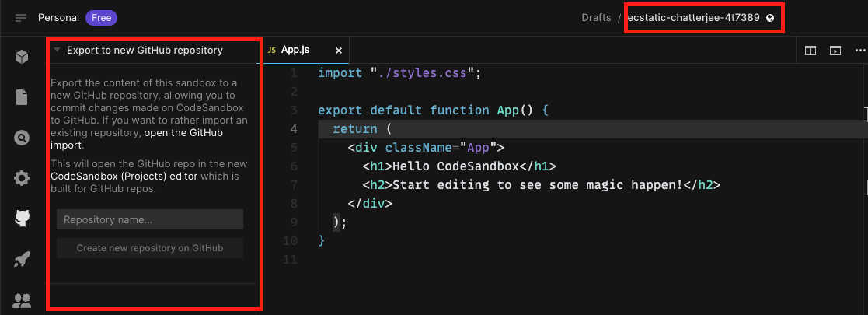Open the Live collaboration people icon
This screenshot has width=868, height=315.
click(22, 300)
